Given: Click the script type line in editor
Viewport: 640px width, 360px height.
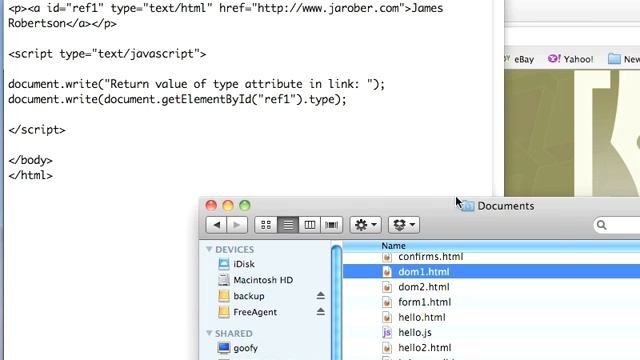Looking at the screenshot, I should [x=107, y=54].
